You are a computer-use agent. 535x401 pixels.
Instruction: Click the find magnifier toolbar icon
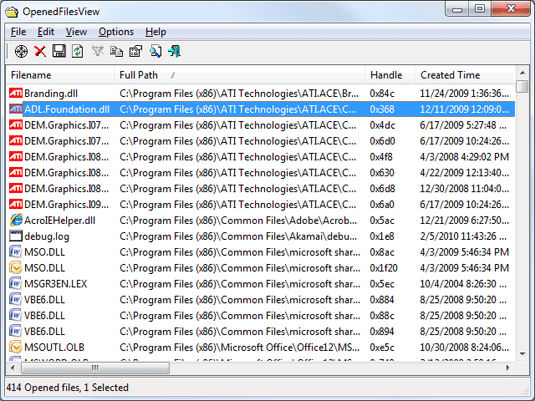tap(156, 52)
